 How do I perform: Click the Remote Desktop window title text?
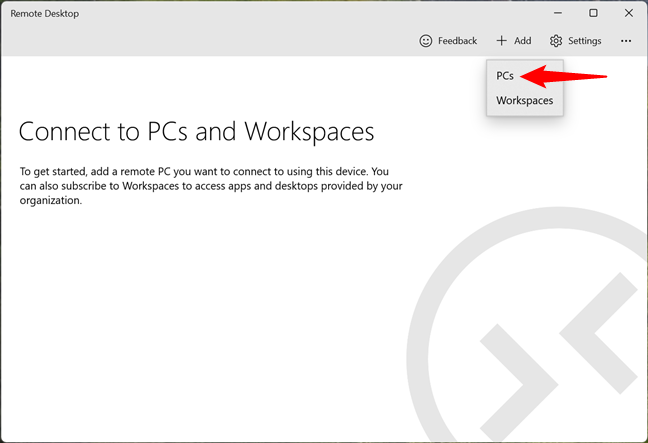pos(44,14)
